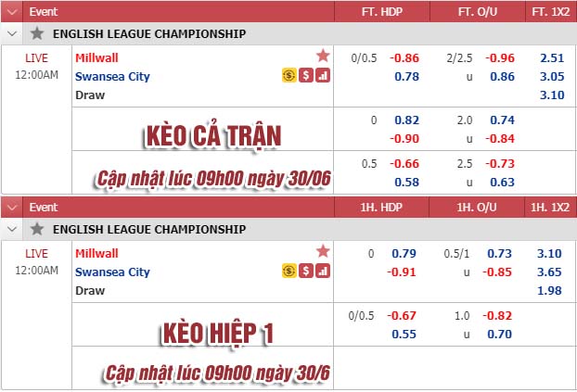The image size is (577, 392).
Task: Click yellow coin icon in full-time match row
Action: coord(289,75)
